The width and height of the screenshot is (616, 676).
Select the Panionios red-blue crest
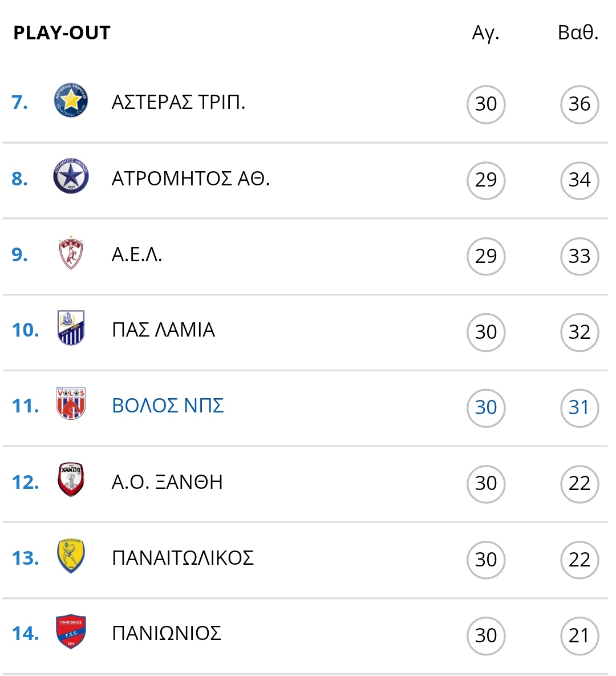point(71,632)
